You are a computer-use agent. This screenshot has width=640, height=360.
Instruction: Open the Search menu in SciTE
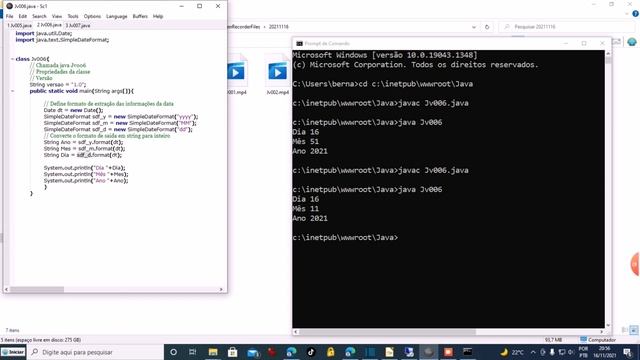(x=39, y=16)
